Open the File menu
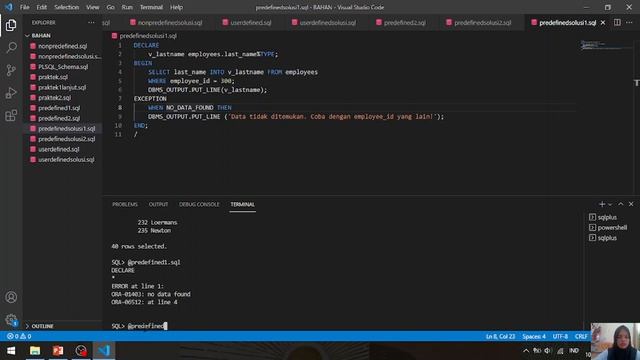Image resolution: width=640 pixels, height=360 pixels. coord(24,7)
